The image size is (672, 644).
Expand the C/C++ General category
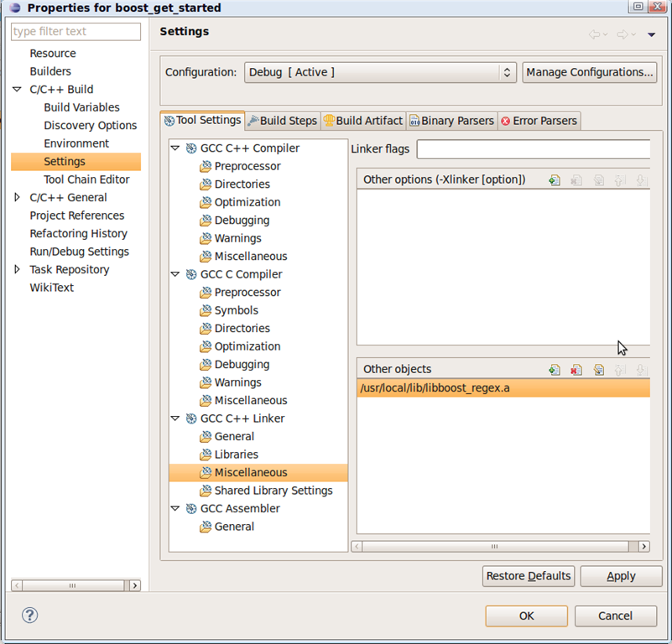point(17,198)
